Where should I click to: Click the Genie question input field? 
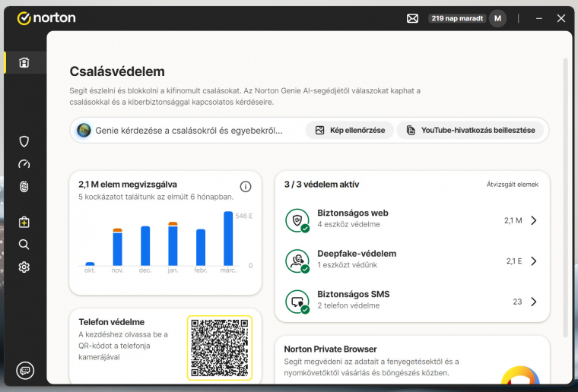[189, 131]
